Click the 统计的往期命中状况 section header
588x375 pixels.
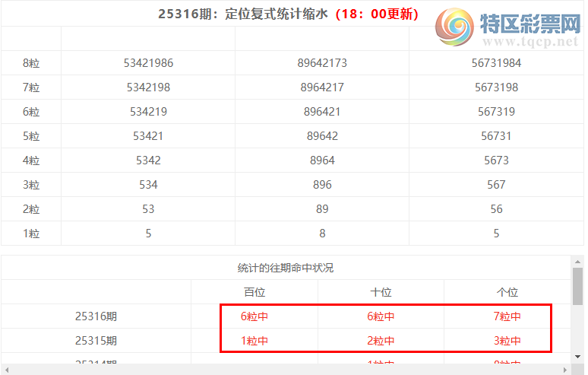(286, 268)
